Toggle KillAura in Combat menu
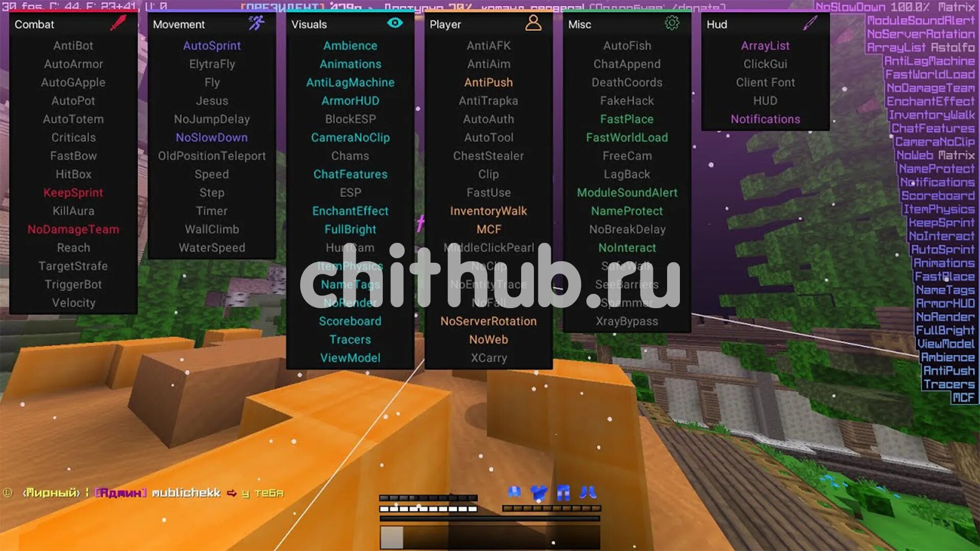The width and height of the screenshot is (980, 551). click(72, 211)
